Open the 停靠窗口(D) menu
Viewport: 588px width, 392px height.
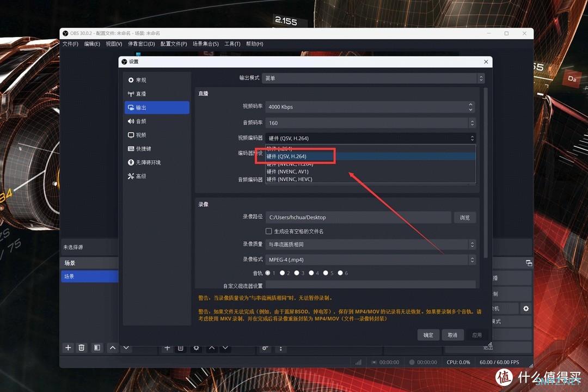(142, 44)
